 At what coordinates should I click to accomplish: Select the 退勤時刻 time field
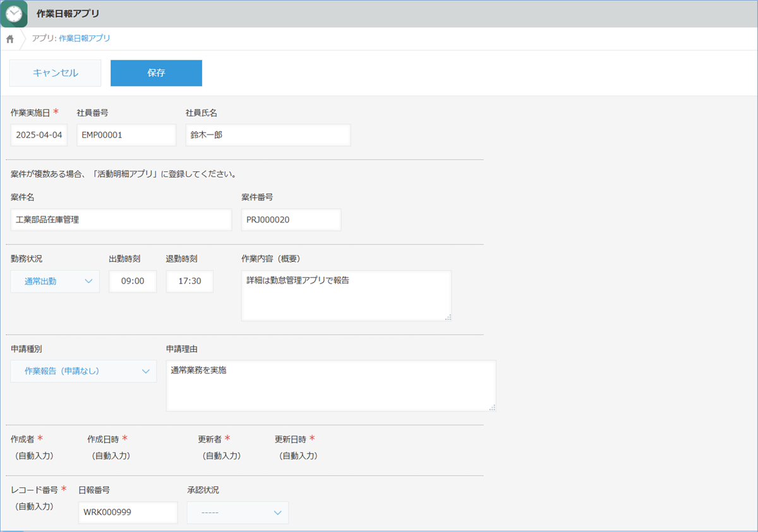[x=189, y=281]
